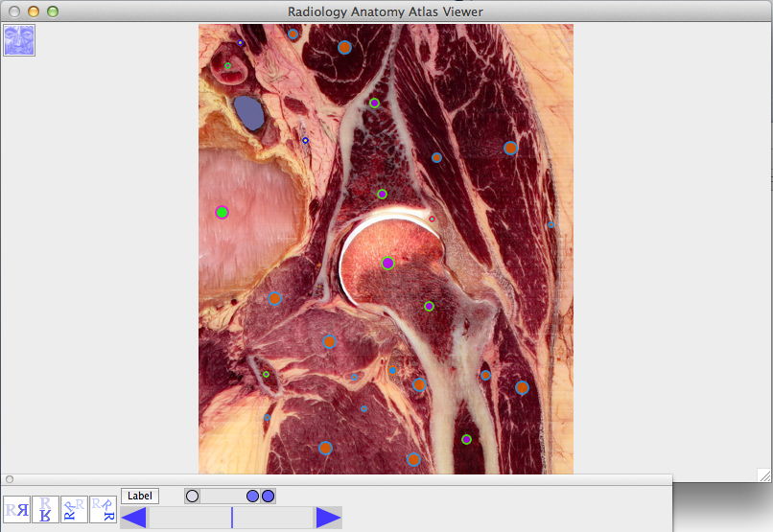The image size is (773, 532).
Task: Click the slice slider track position indicator
Action: coord(231,518)
